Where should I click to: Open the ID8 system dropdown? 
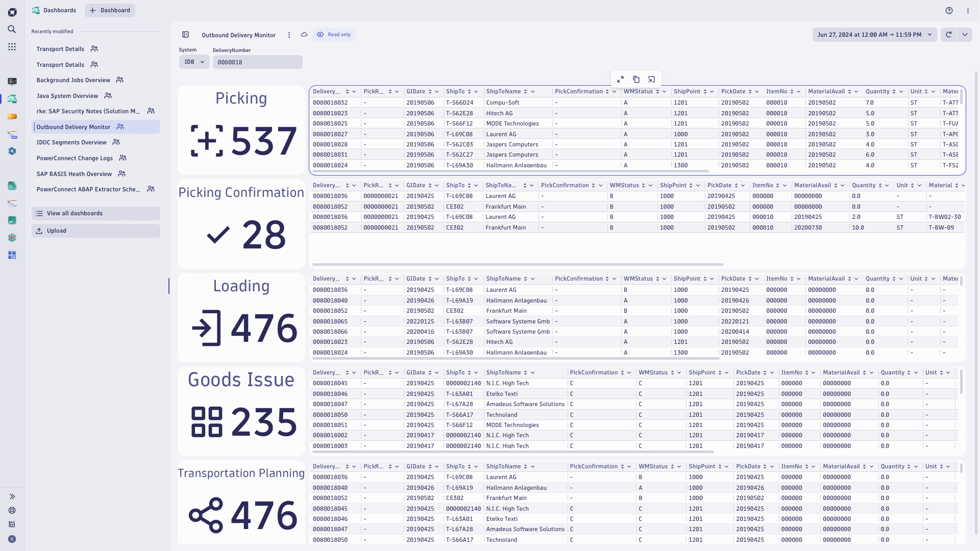[193, 62]
